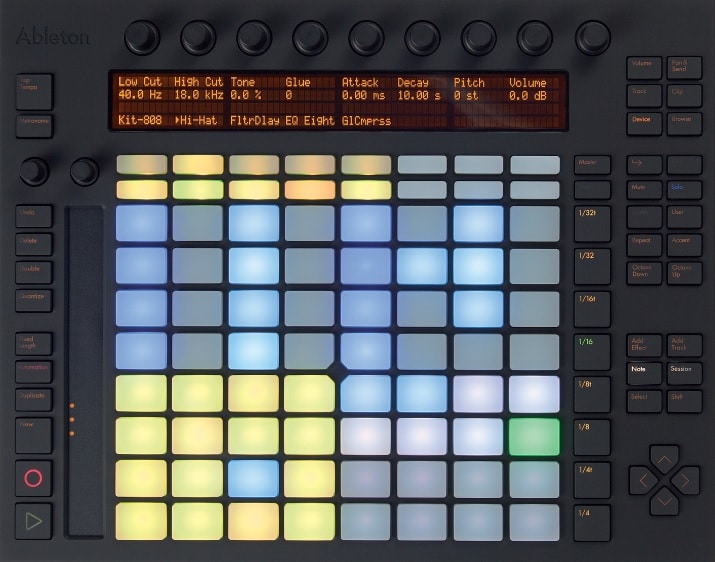The image size is (715, 562).
Task: Click the encoder knob above Tone
Action: pos(254,37)
